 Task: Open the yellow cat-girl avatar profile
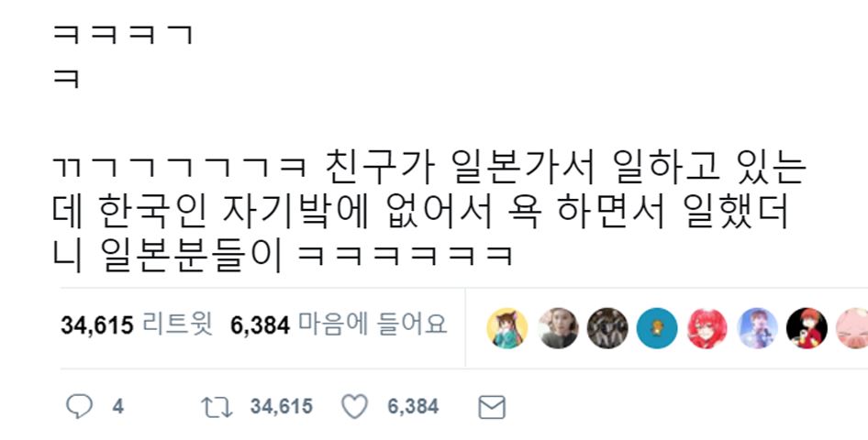click(x=506, y=328)
